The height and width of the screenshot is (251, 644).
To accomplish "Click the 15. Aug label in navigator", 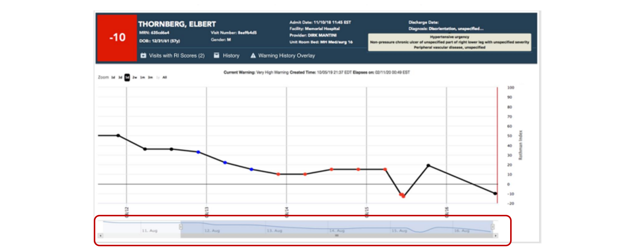I will (x=399, y=231).
